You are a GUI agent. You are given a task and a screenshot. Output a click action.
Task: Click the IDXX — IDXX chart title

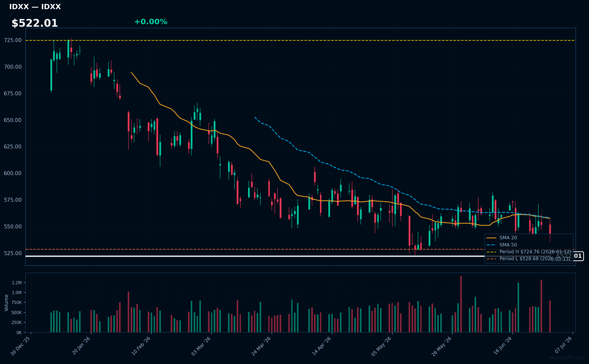(35, 7)
